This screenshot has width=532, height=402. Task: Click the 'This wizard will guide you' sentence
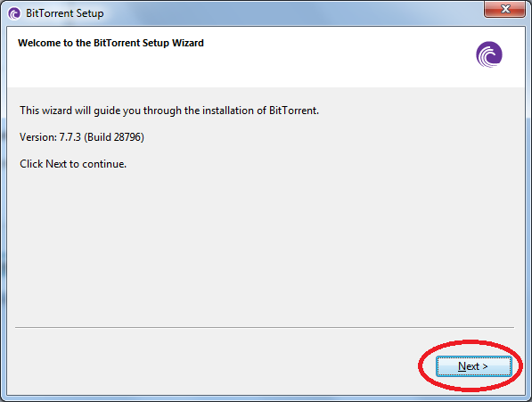(169, 111)
